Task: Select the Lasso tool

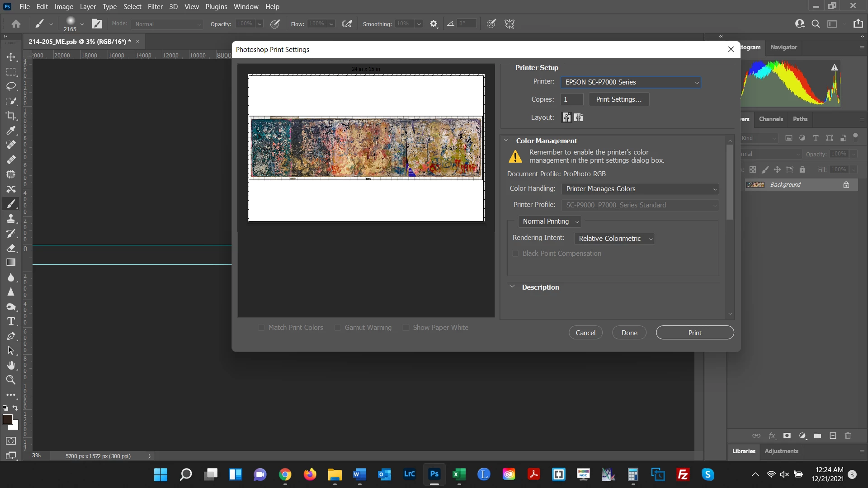Action: point(11,86)
